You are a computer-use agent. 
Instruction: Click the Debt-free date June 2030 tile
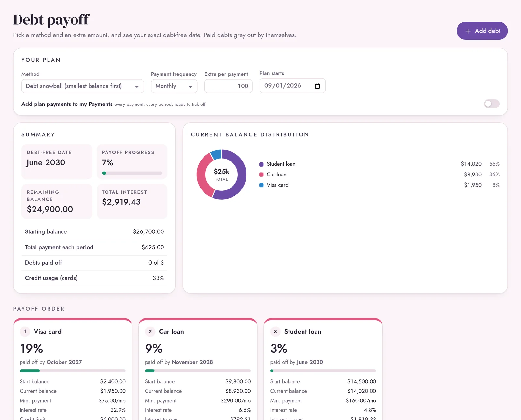(x=57, y=161)
